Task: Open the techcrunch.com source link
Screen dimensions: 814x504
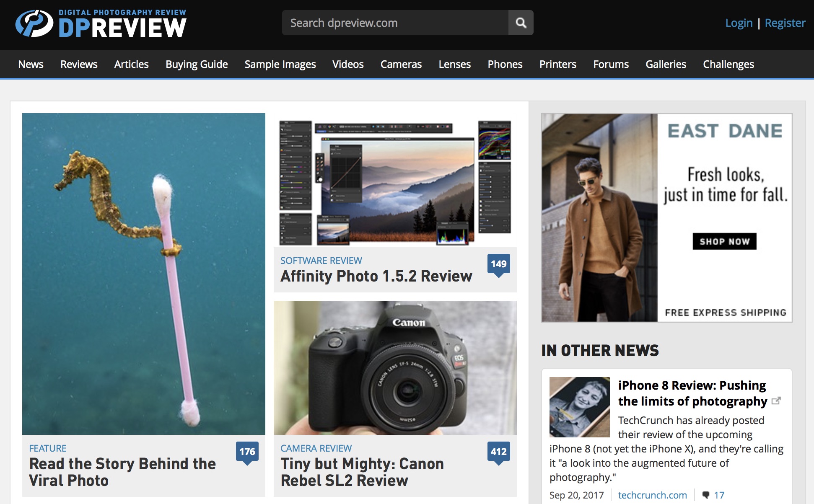Action: tap(652, 495)
